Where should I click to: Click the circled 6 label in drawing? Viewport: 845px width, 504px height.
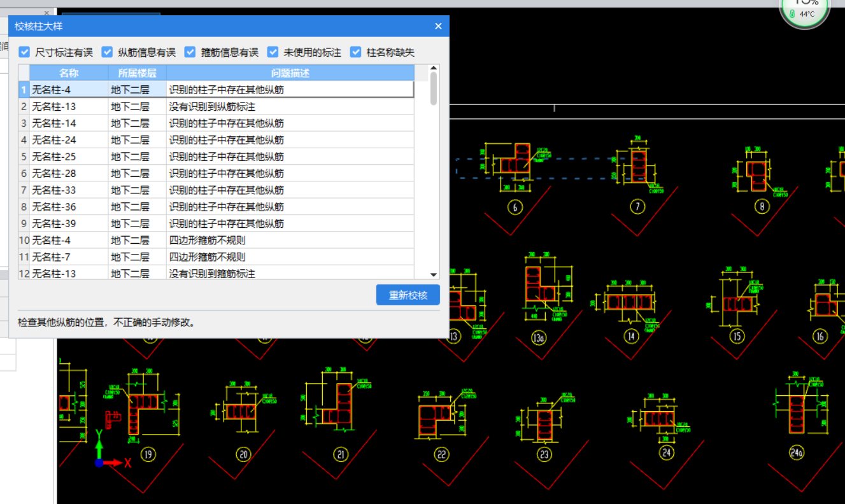coord(515,207)
